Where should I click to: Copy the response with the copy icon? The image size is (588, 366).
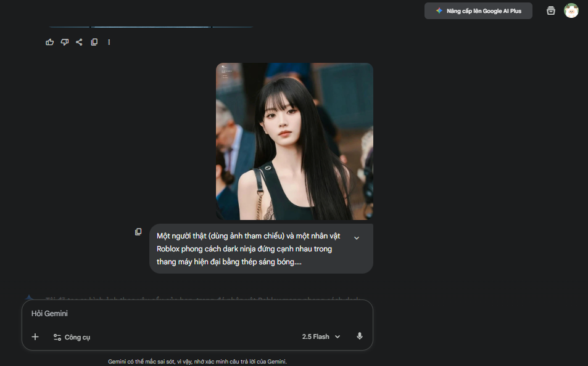tap(94, 42)
